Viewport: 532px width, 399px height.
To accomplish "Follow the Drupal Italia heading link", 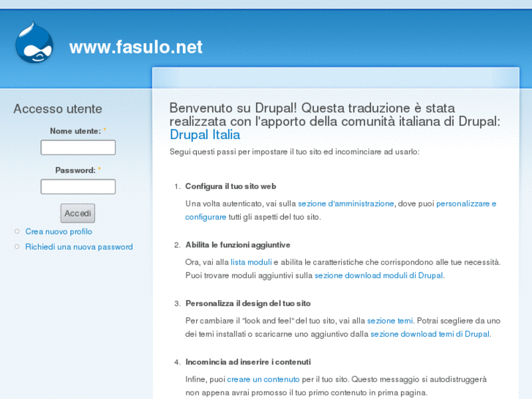I will click(x=205, y=135).
